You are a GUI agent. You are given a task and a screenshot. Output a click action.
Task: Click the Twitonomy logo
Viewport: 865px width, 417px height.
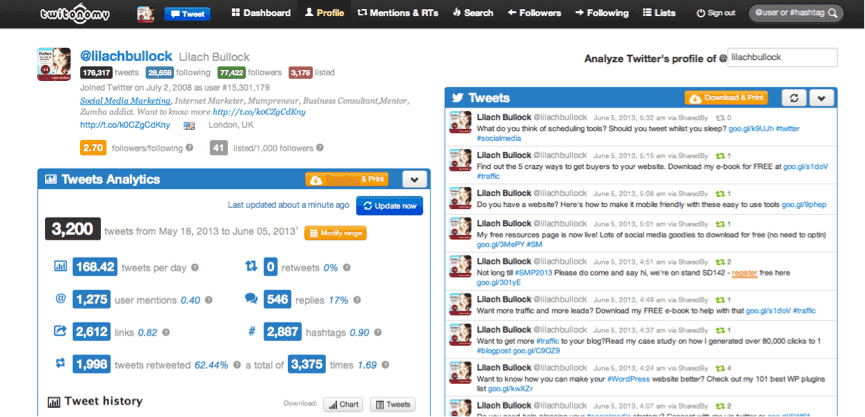75,13
